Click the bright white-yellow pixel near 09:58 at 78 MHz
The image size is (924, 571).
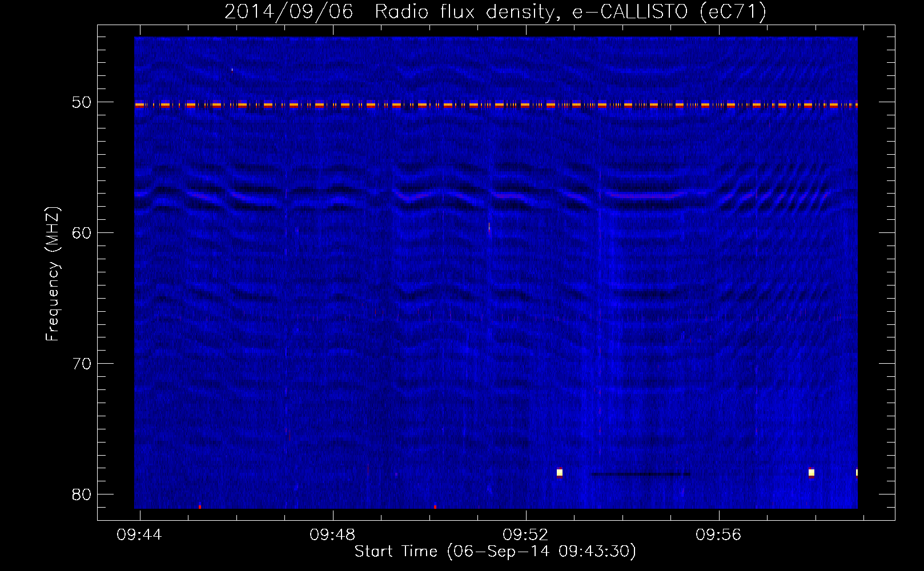click(x=811, y=472)
